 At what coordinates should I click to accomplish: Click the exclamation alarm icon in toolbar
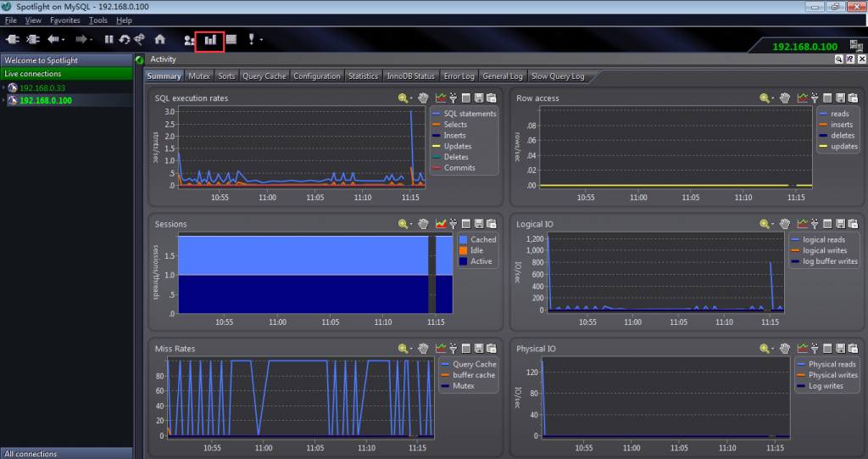(x=251, y=39)
